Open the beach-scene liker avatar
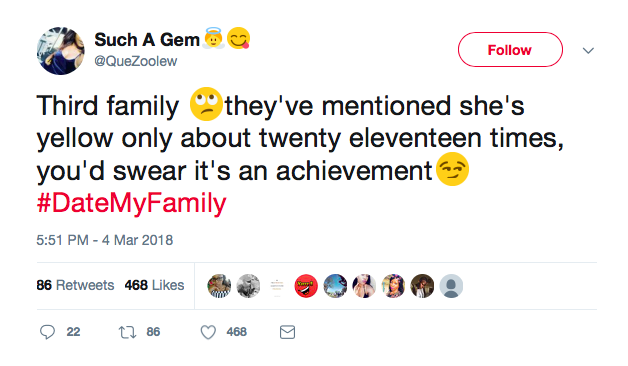Image resolution: width=628 pixels, height=366 pixels. 335,286
